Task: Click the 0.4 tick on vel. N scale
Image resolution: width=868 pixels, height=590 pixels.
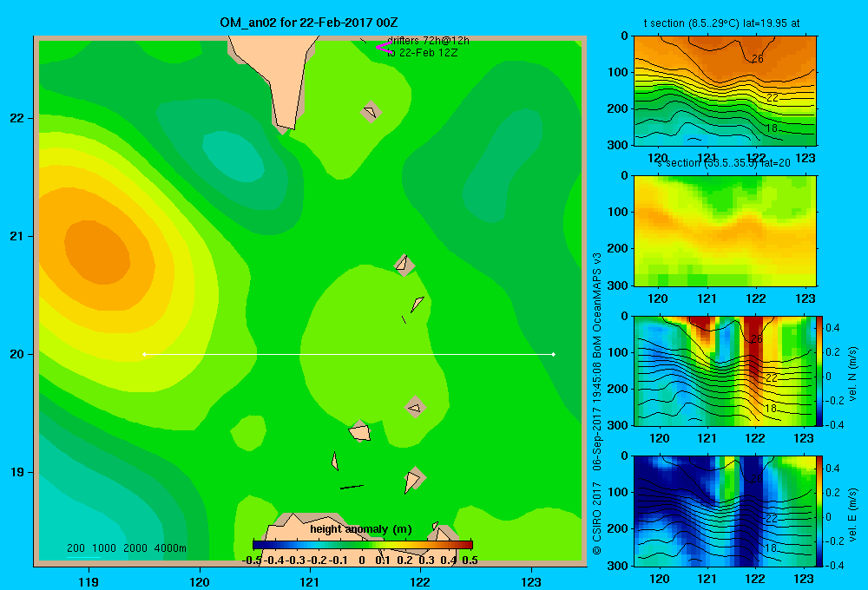Action: (x=832, y=328)
